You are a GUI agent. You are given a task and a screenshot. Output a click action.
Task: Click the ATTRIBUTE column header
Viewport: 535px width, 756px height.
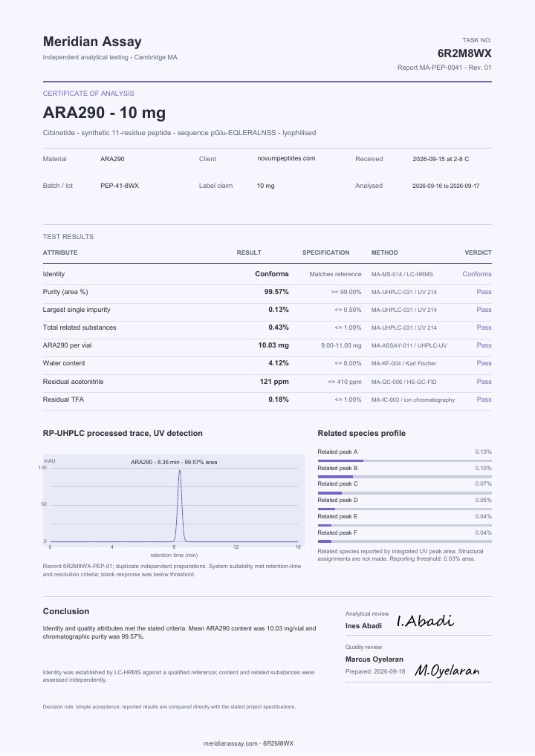[x=60, y=252]
